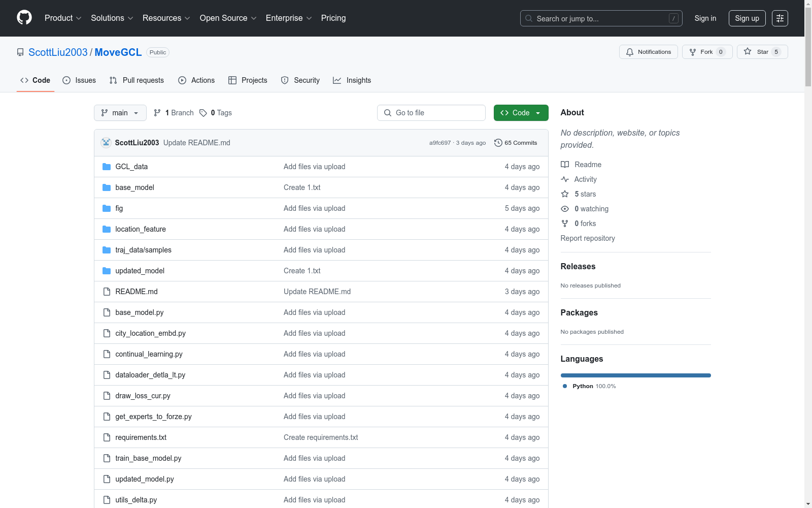Click the star icon next to 5 stars

pos(565,194)
